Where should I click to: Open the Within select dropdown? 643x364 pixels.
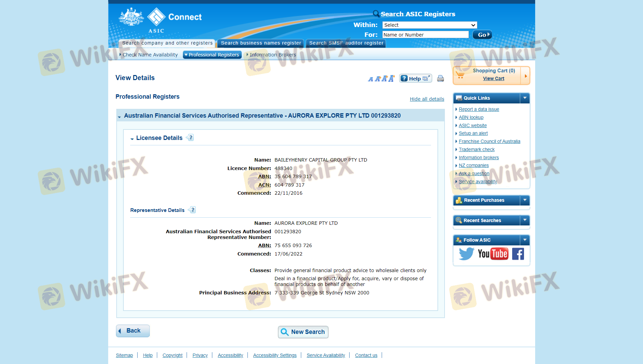coord(429,25)
